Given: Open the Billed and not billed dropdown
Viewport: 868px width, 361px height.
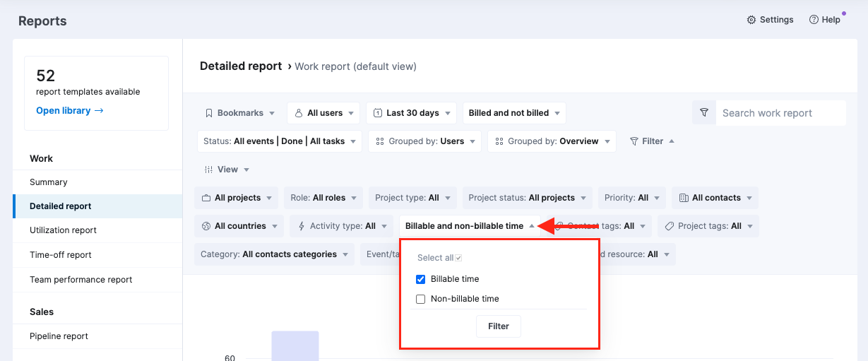Looking at the screenshot, I should click(x=514, y=113).
